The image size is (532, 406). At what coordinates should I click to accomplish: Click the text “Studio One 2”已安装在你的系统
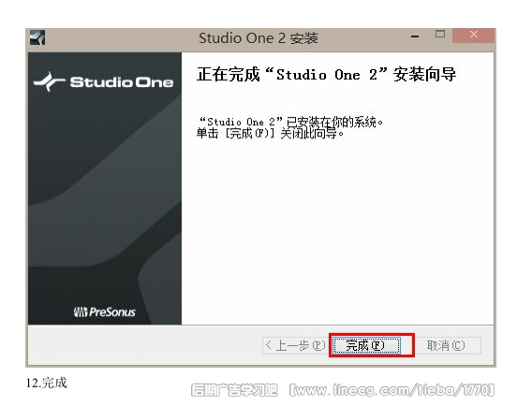(291, 122)
